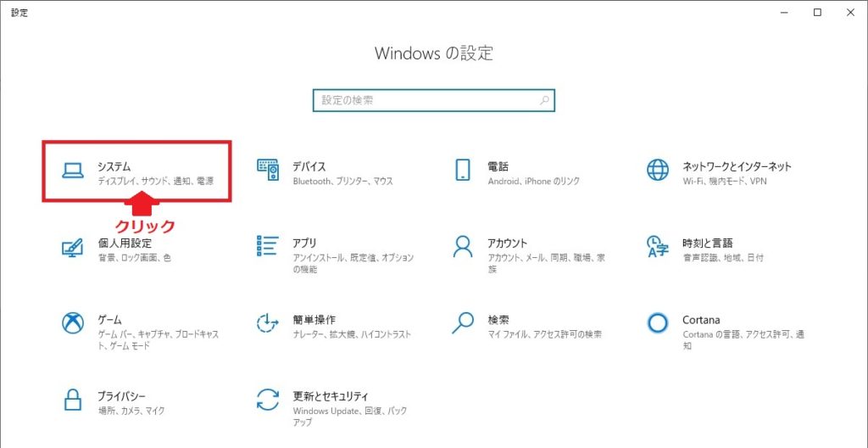The image size is (868, 448).
Task: Select the 電話 settings label
Action: click(x=498, y=167)
